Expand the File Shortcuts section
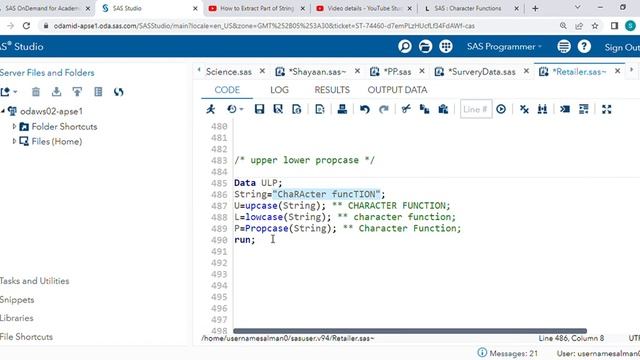This screenshot has width=640, height=360. coord(26,337)
